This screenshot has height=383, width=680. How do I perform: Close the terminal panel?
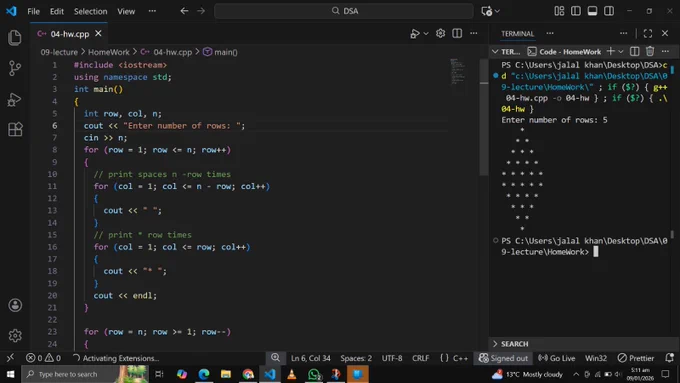[x=665, y=33]
